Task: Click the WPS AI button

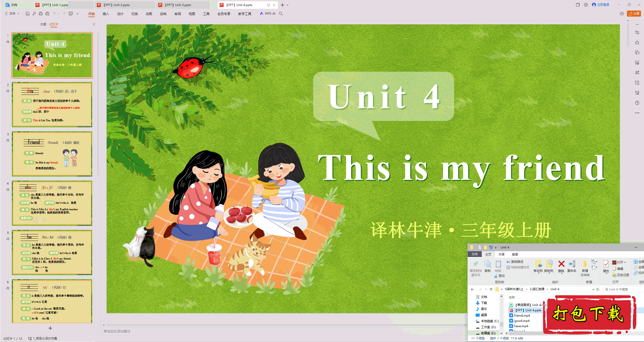Action: click(268, 14)
